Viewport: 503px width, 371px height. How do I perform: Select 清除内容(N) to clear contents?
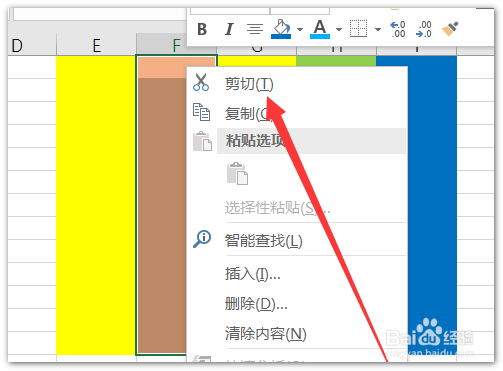[x=265, y=334]
